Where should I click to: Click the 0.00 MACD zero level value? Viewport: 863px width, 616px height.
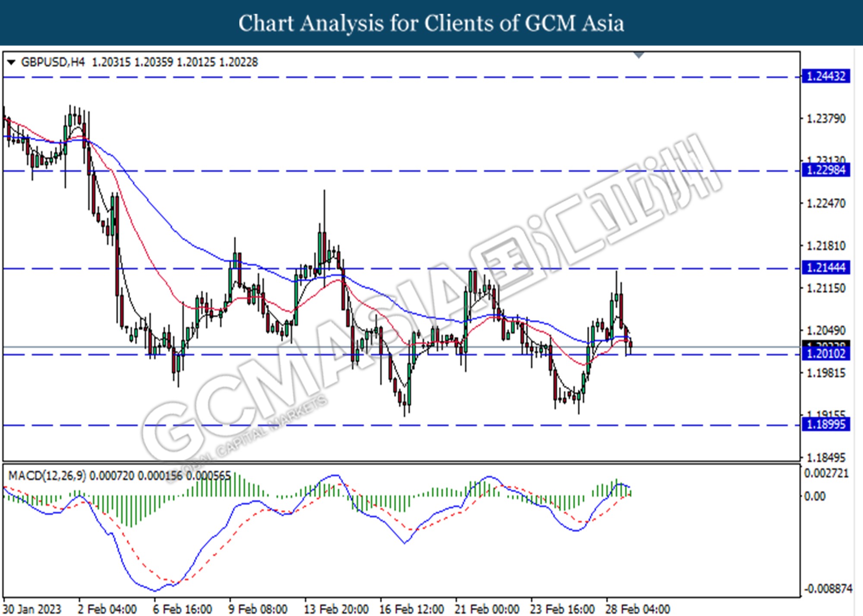(815, 496)
